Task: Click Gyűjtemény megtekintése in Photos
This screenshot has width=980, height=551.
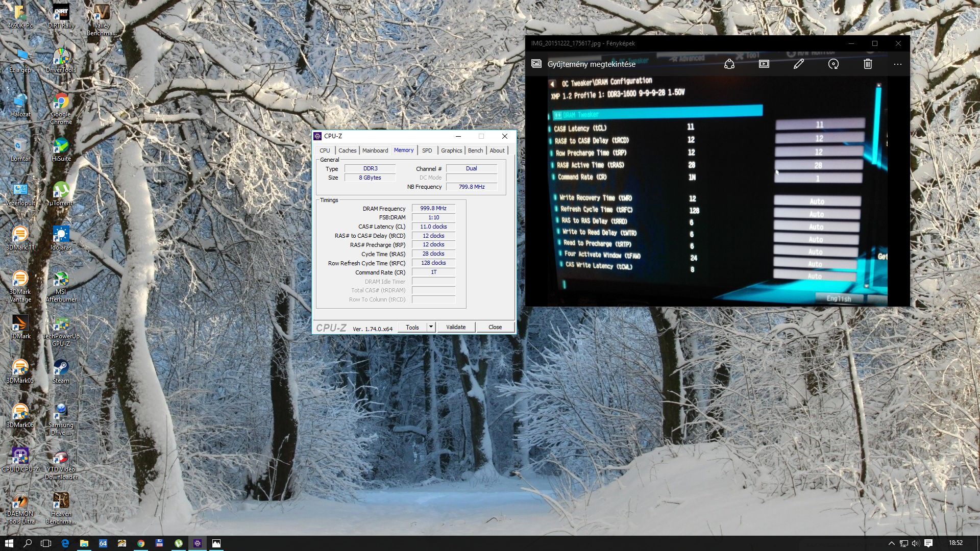Action: [x=591, y=64]
